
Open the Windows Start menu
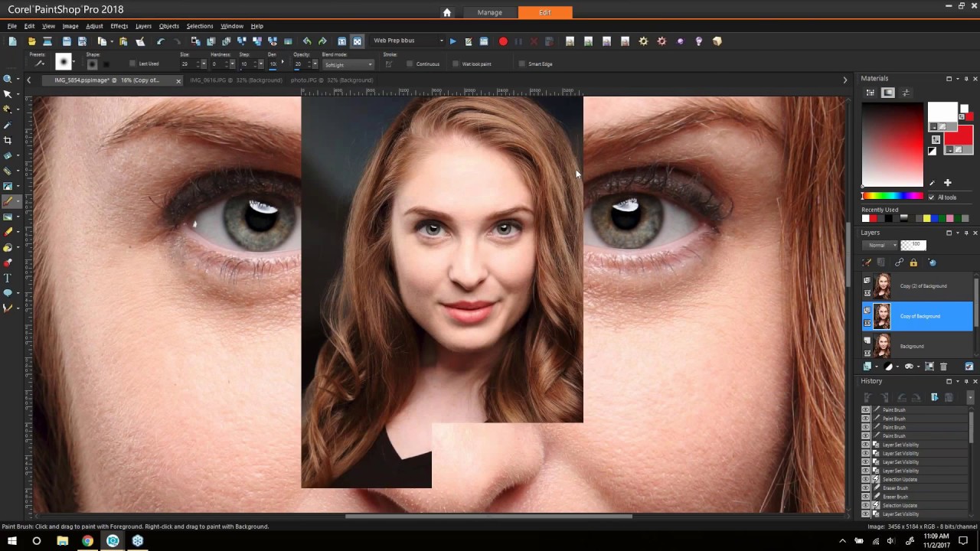11,541
